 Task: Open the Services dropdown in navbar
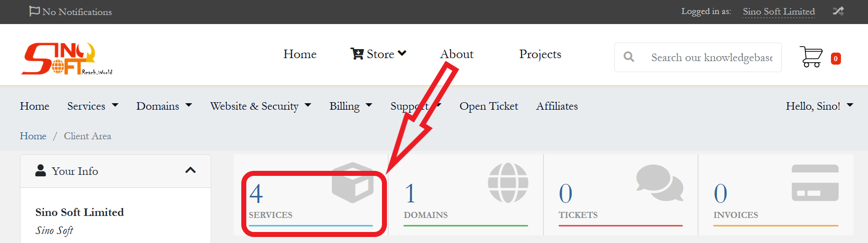(93, 106)
